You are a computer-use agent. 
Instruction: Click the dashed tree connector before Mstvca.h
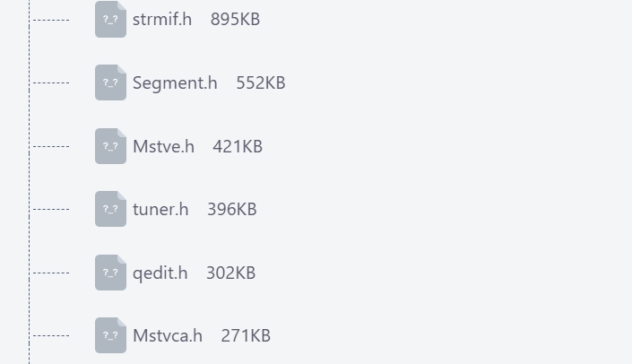pos(51,335)
